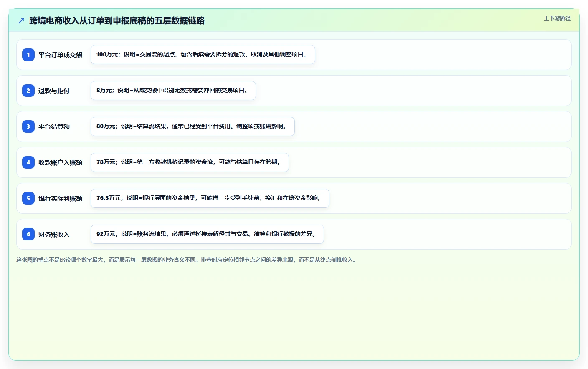
Task: Click the step 5 number badge
Action: tap(28, 198)
